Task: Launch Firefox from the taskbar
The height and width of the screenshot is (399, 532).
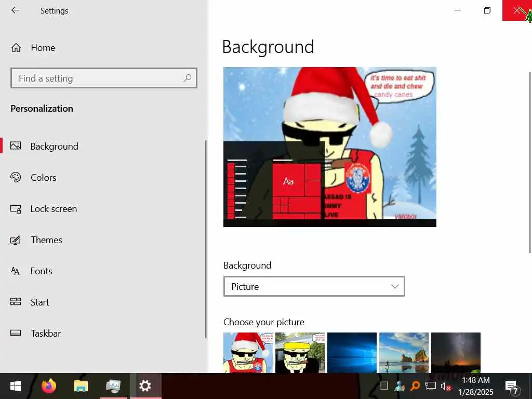Action: 48,386
